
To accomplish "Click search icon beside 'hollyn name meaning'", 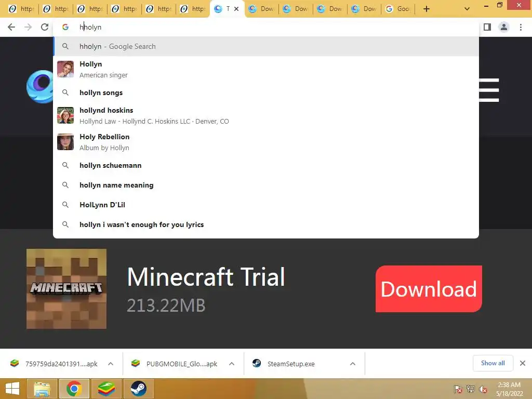I will (x=65, y=185).
